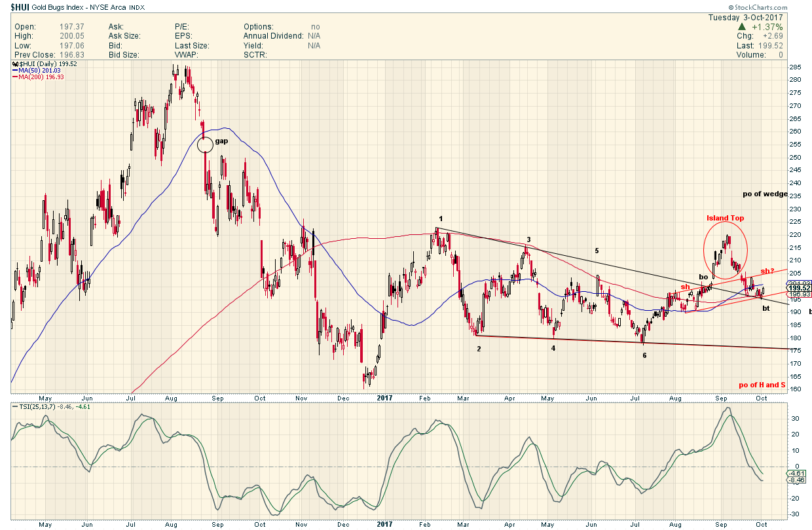Click the green up-arrow beside +1.37%
Viewport: 812px width, 530px height.
pyautogui.click(x=742, y=27)
